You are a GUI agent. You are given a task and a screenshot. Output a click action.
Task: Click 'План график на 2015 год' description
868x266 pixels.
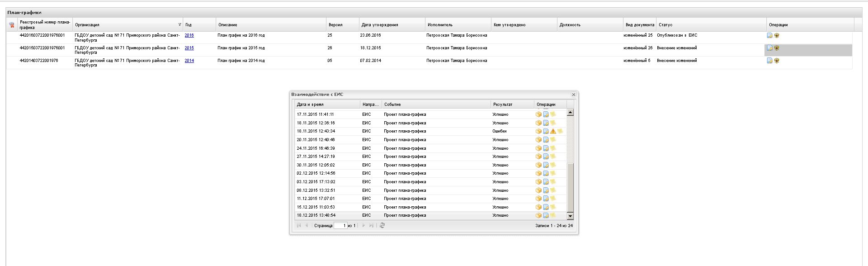pos(241,48)
